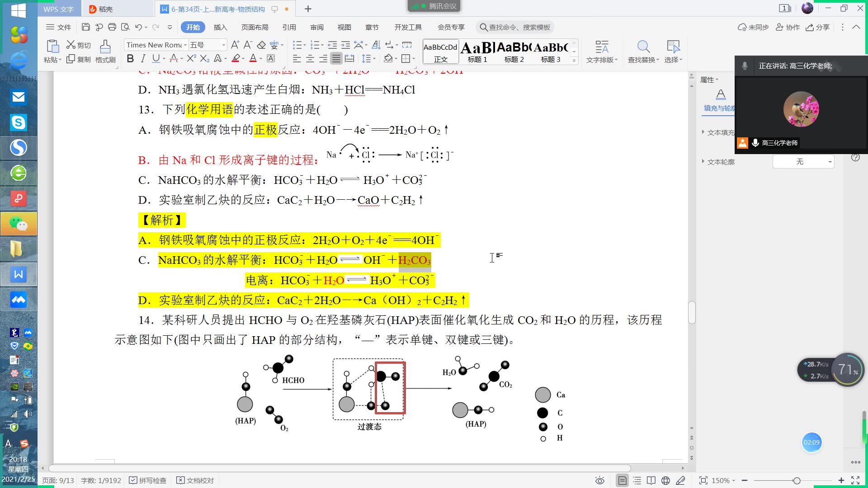Open the 开始 ribbon tab

[191, 27]
